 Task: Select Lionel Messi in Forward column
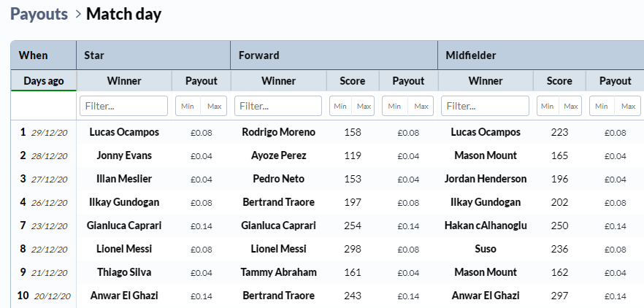click(x=278, y=249)
